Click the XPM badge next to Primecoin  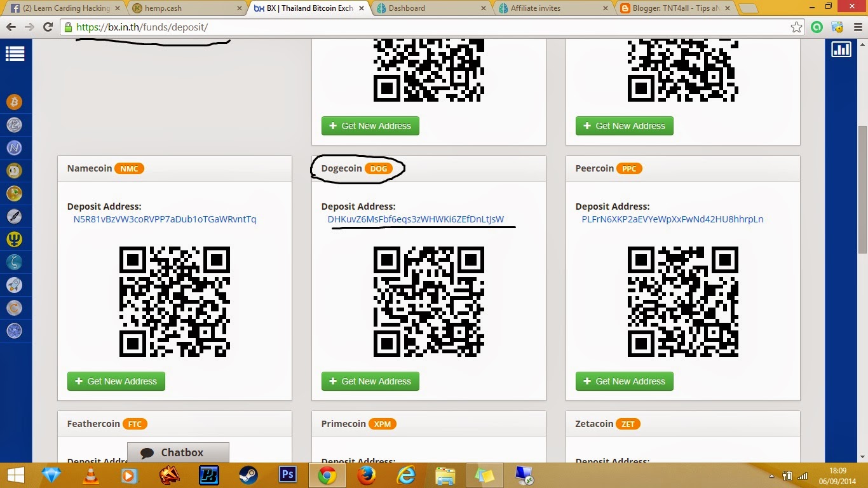(383, 424)
